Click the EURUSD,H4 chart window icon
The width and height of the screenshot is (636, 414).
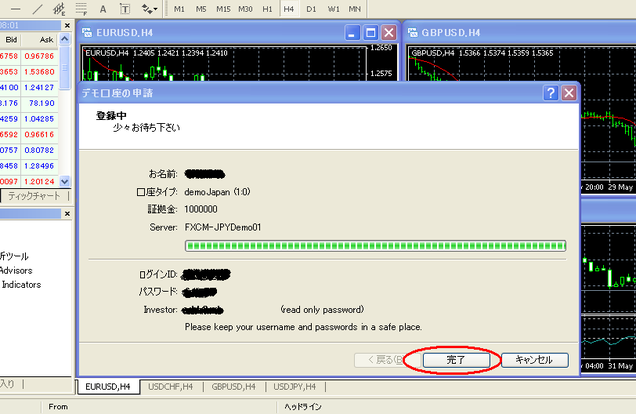click(x=86, y=32)
